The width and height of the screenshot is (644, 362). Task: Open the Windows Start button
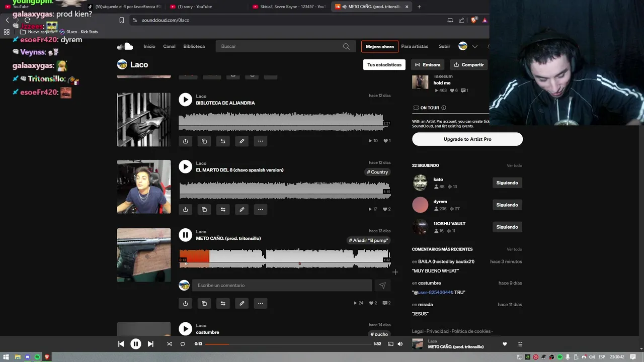tap(6, 357)
